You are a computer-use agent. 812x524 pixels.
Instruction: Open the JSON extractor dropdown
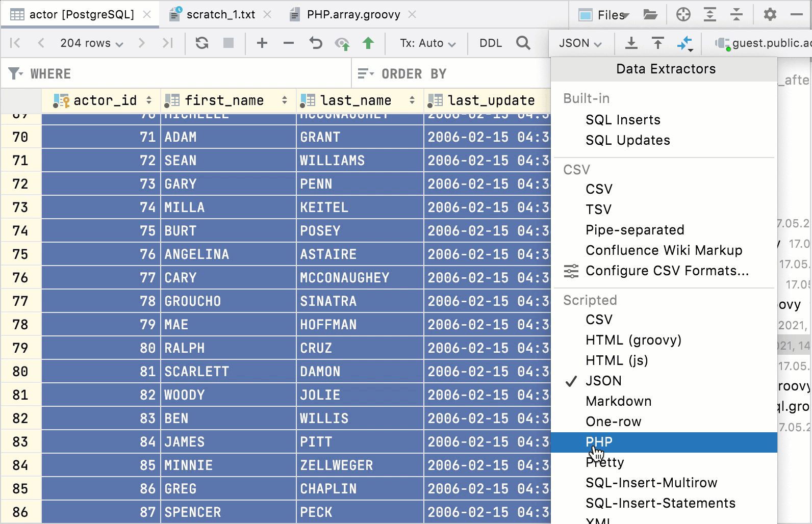580,43
